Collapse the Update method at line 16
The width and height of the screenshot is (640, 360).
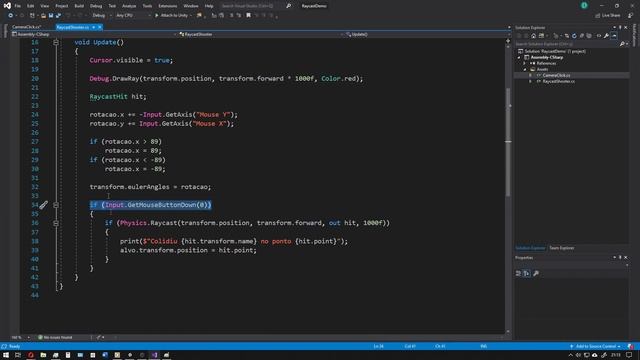coord(56,42)
